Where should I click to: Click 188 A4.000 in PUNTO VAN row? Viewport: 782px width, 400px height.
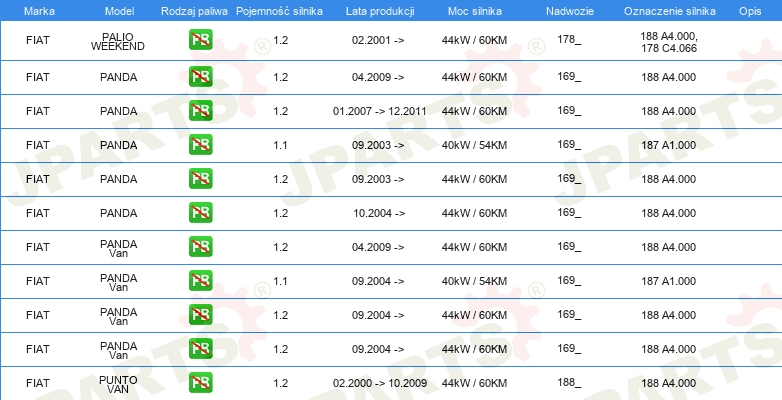[x=668, y=383]
